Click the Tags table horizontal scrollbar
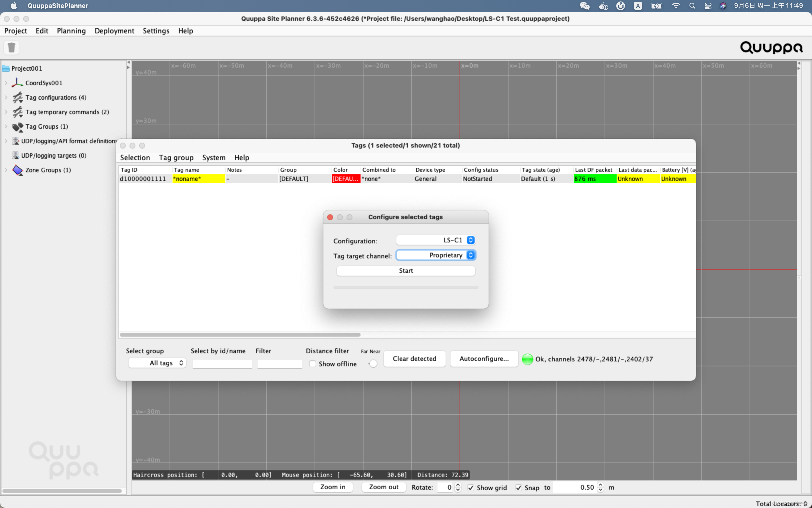 [240, 335]
